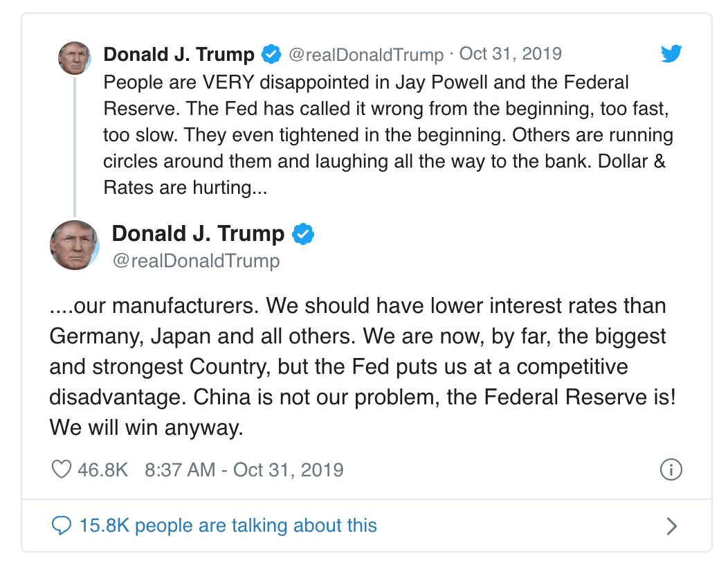This screenshot has width=728, height=565.
Task: Click the verified badge next to first Donald J. Trump
Action: coord(271,53)
